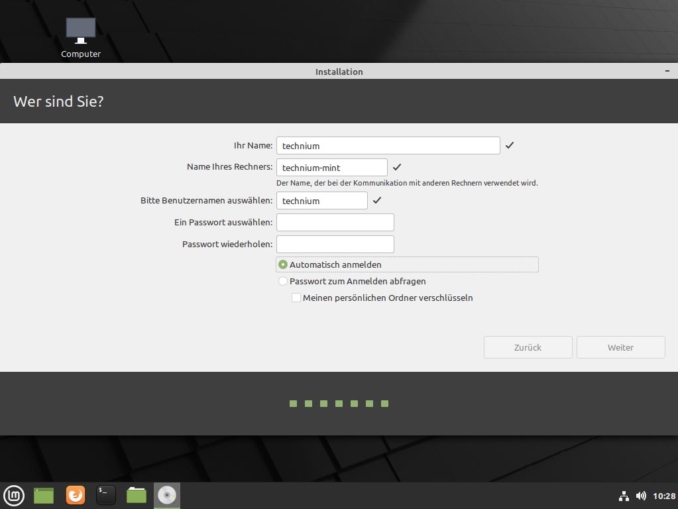Open the Computer desktop icon
Screen dimensions: 678x509
click(80, 38)
